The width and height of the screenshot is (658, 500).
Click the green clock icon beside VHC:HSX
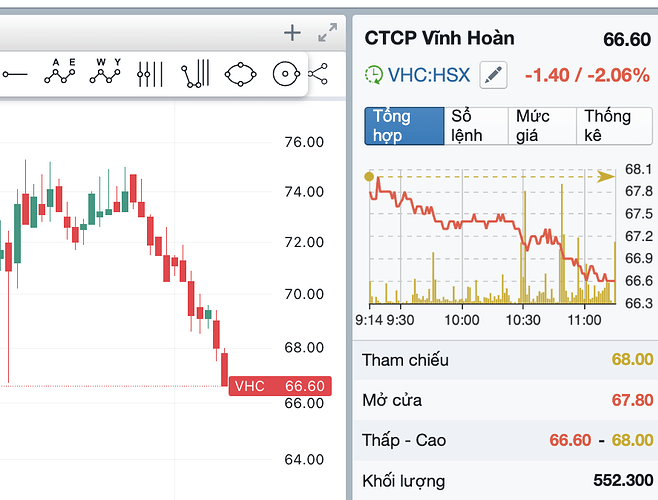pyautogui.click(x=373, y=74)
